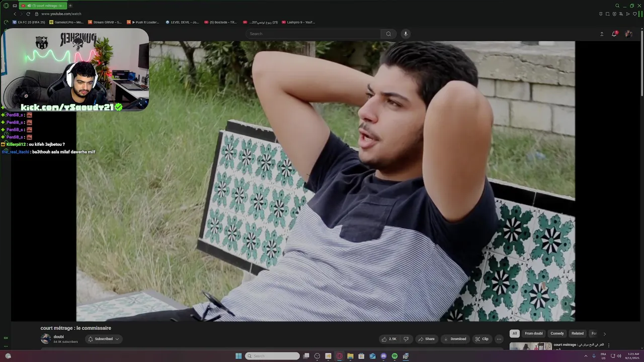
Task: Select the From doubi filter chip
Action: (x=534, y=333)
